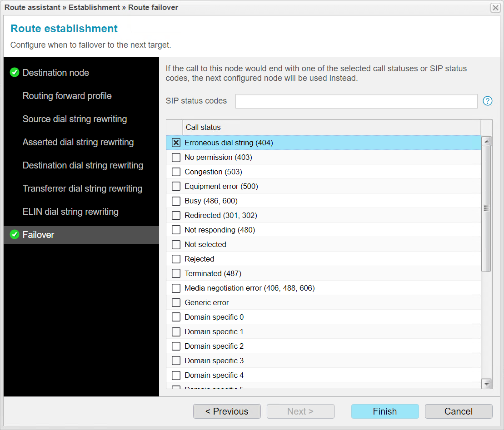
Task: Go to Transferrer dial string rewriting
Action: (x=81, y=188)
